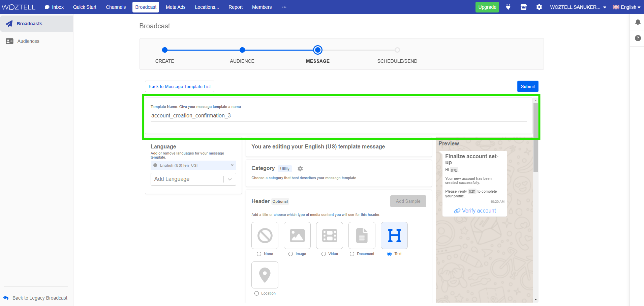Select the None header radio button
644x306 pixels.
pos(259,254)
